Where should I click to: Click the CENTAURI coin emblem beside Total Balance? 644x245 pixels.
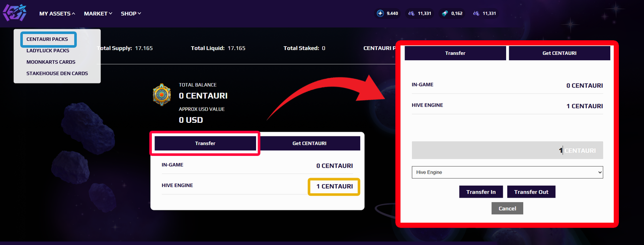(x=162, y=95)
